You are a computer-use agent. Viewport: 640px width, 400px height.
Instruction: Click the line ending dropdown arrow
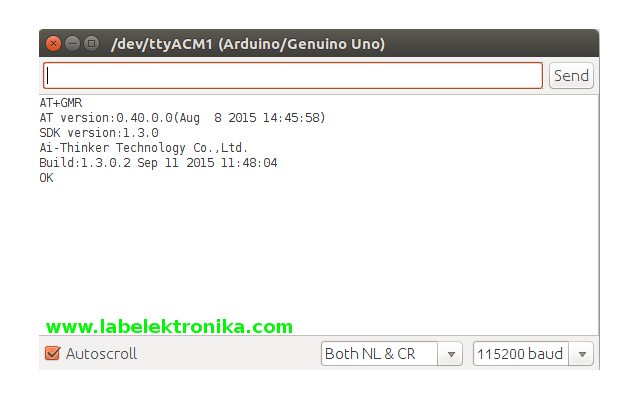click(x=451, y=354)
